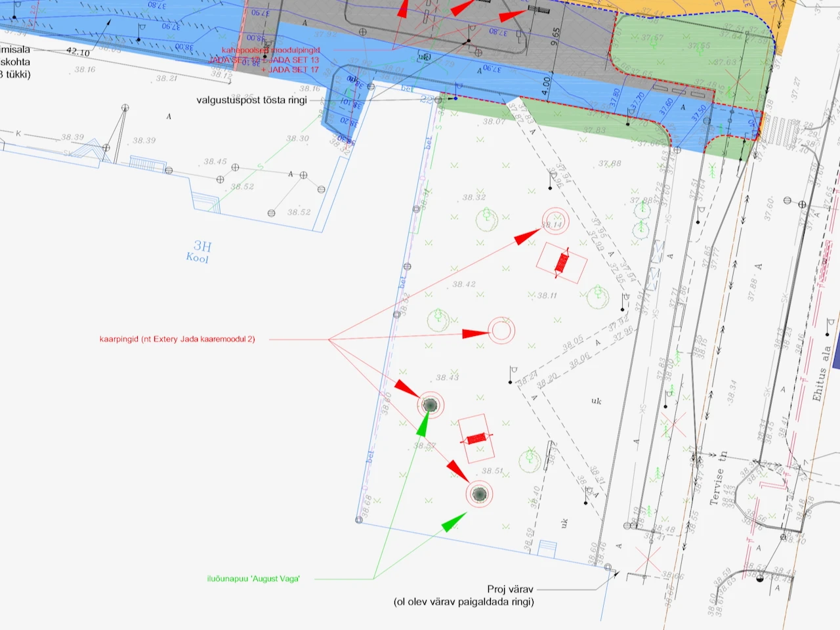This screenshot has width=840, height=630.
Task: Click the upper round bench circle near 38.14
Action: pos(555,221)
